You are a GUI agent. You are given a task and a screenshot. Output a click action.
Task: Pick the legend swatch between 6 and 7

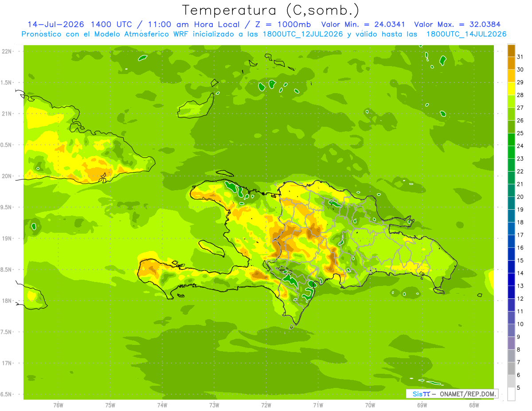click(511, 369)
